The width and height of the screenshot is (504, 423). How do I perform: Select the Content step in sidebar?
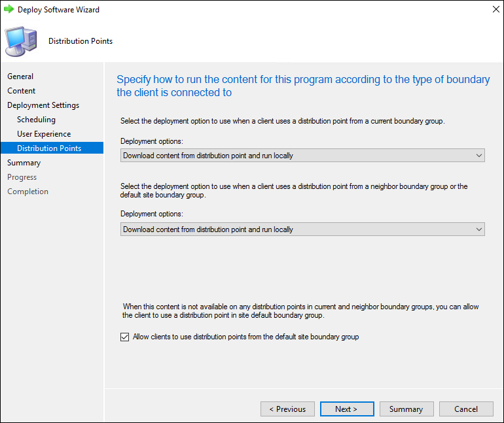click(22, 91)
